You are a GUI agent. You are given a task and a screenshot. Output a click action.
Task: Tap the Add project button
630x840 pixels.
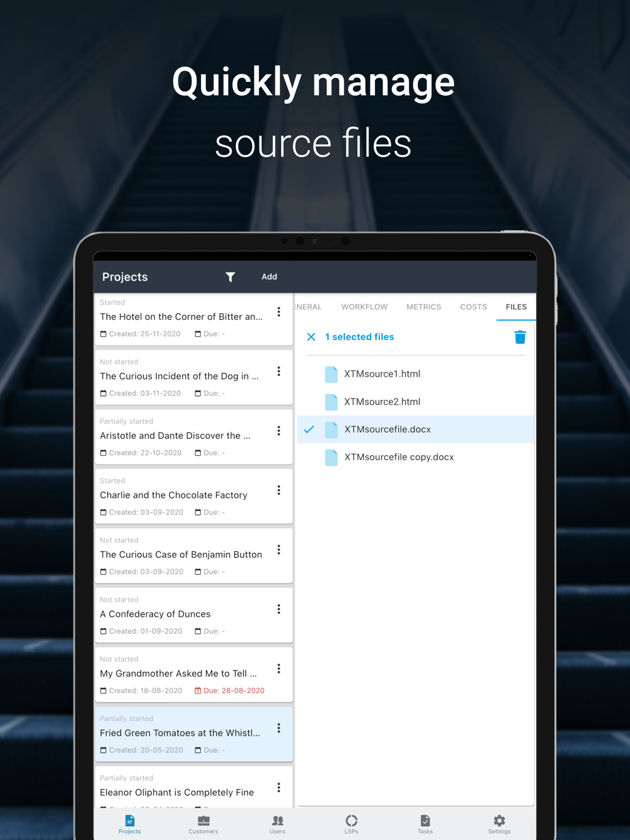pyautogui.click(x=270, y=277)
